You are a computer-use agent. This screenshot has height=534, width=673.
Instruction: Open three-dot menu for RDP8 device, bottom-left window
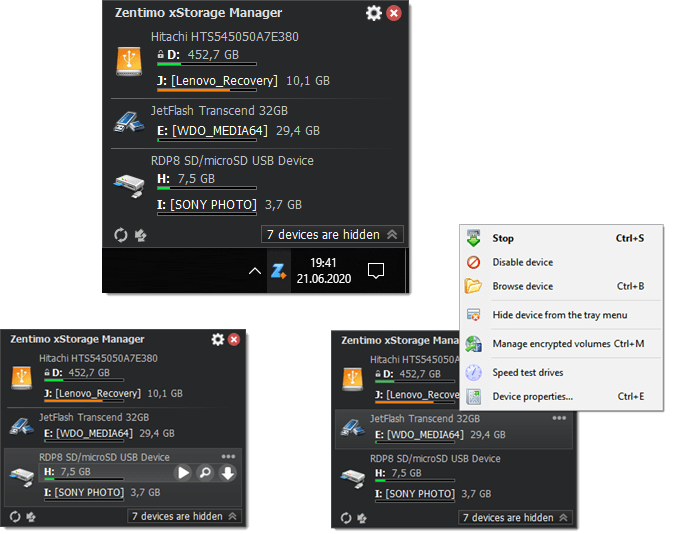pyautogui.click(x=228, y=456)
